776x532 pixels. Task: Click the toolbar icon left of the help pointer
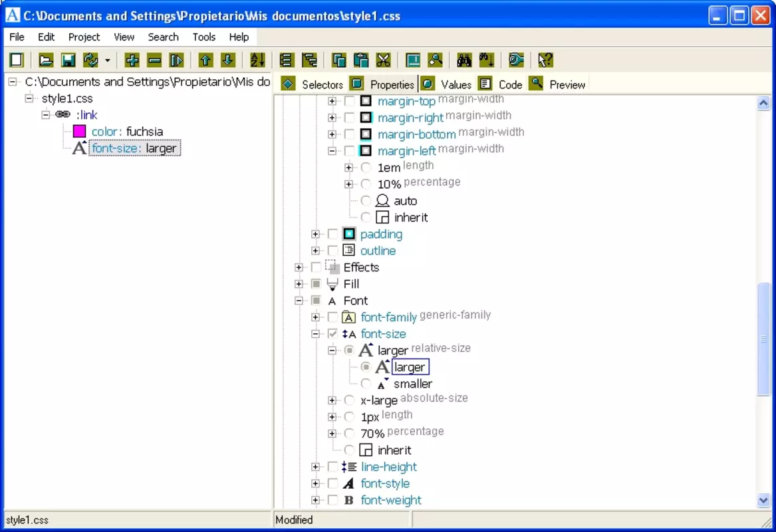pos(516,60)
